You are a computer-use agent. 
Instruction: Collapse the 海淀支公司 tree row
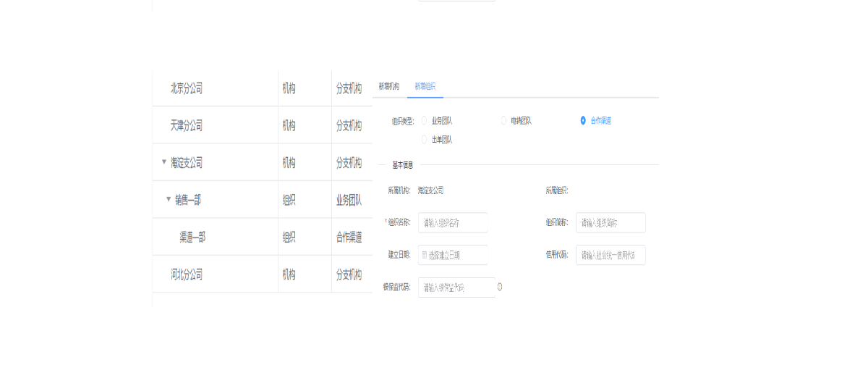pos(164,162)
